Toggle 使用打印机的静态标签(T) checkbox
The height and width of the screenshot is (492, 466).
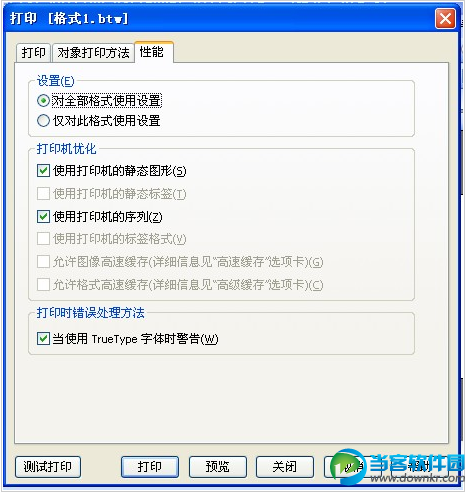pyautogui.click(x=43, y=193)
